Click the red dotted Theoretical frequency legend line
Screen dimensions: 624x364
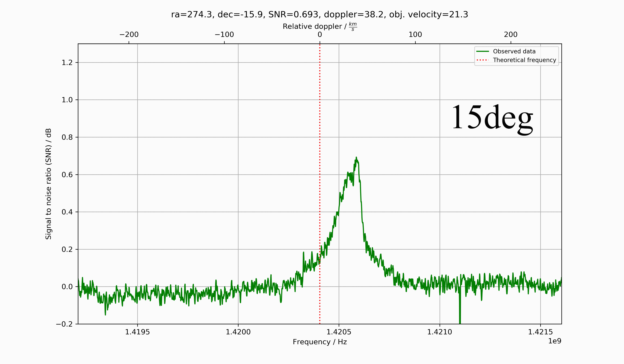click(x=483, y=60)
